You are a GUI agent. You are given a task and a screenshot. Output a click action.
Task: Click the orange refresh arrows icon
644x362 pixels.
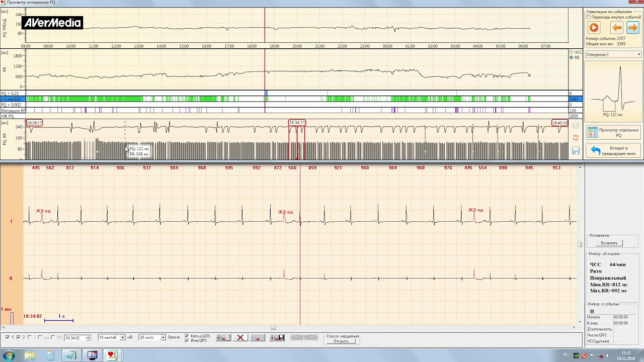[576, 138]
